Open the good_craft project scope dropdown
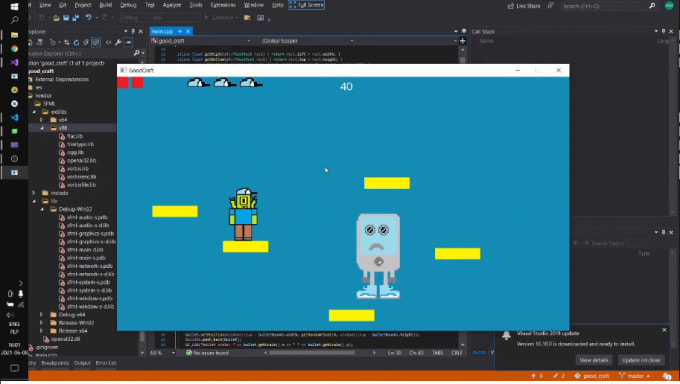Screen dimensions: 680x384 pos(201,41)
